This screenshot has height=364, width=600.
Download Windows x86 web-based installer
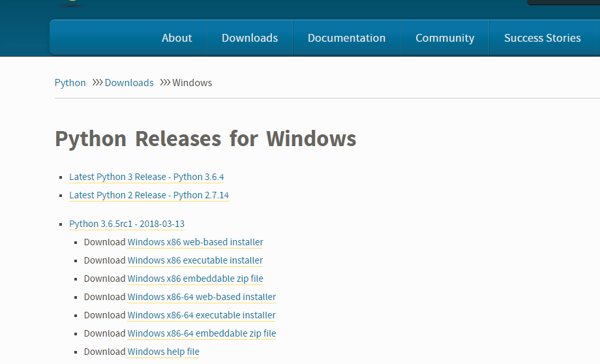[x=195, y=242]
